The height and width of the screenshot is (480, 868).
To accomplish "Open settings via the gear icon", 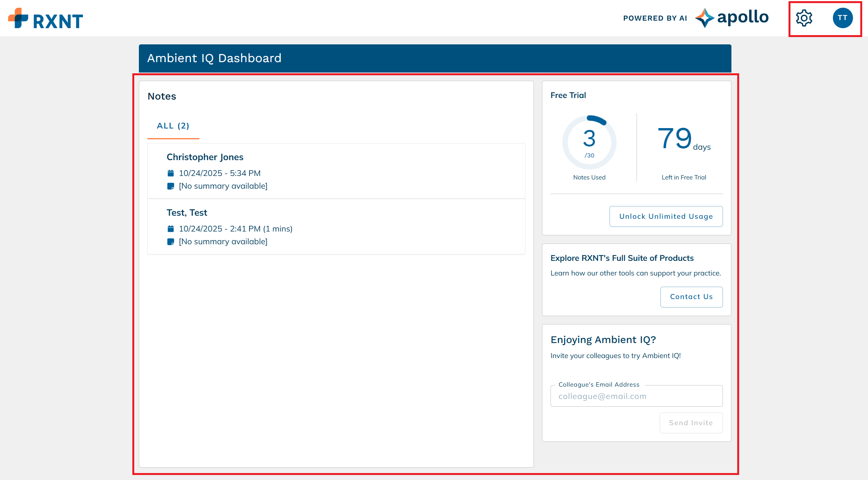I will coord(804,18).
